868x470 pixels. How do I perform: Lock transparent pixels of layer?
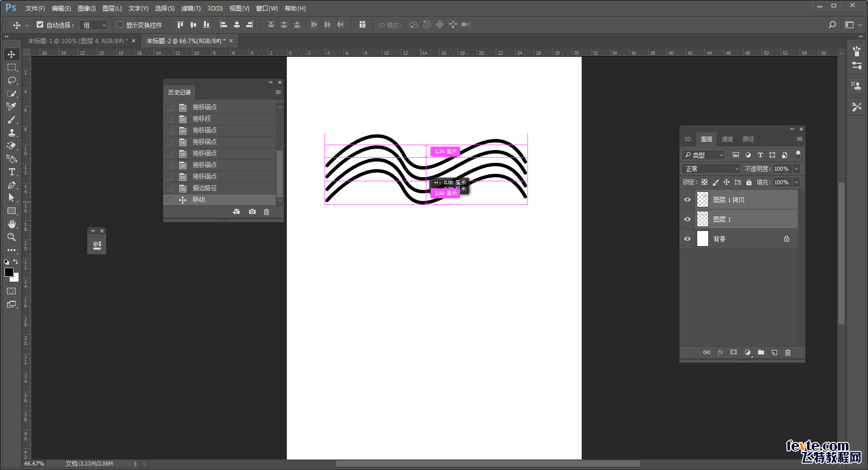[x=704, y=182]
